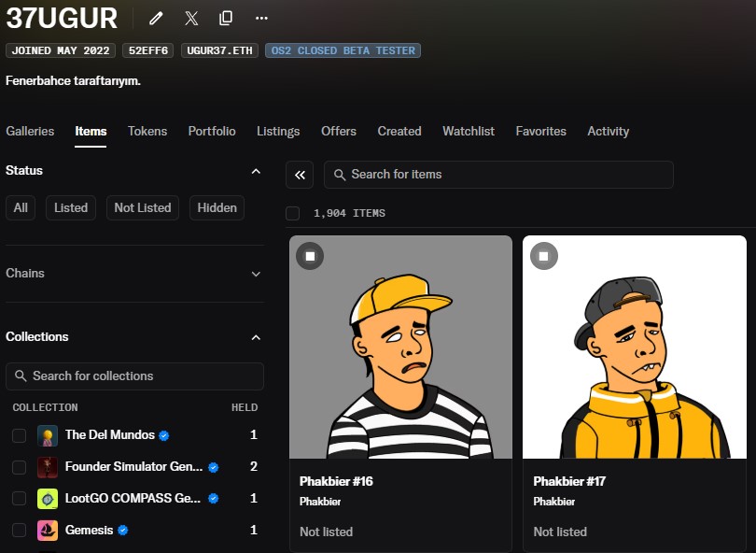Image resolution: width=756 pixels, height=553 pixels.
Task: Click the OS2 CLOSED BETA TESTER badge
Action: point(343,50)
